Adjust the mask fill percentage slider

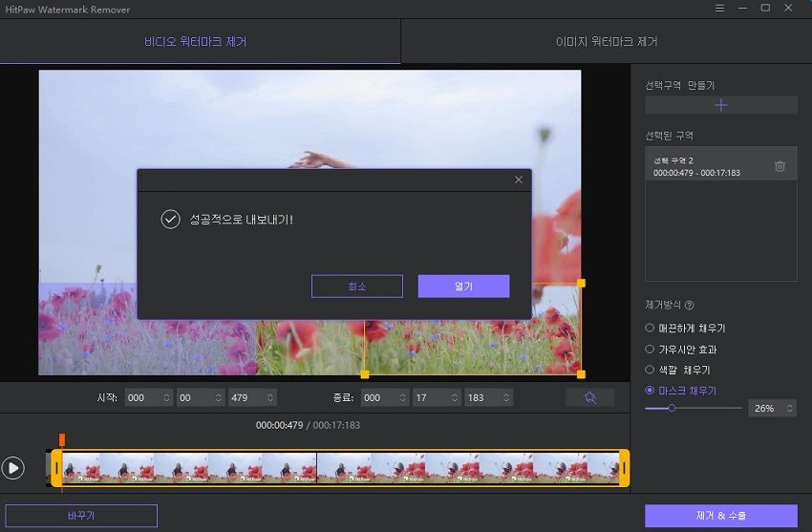(x=672, y=408)
